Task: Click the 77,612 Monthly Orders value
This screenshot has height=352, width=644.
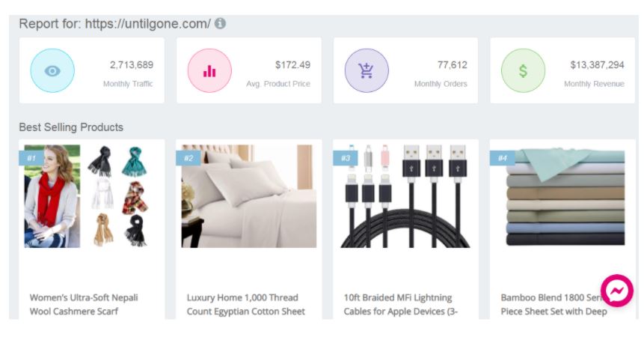Action: [452, 65]
